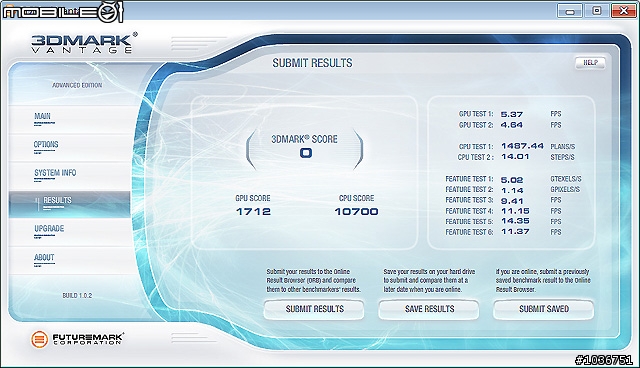Viewport: 640px width, 368px height.
Task: Select CPU Test 1 value 1487.44
Action: point(522,146)
